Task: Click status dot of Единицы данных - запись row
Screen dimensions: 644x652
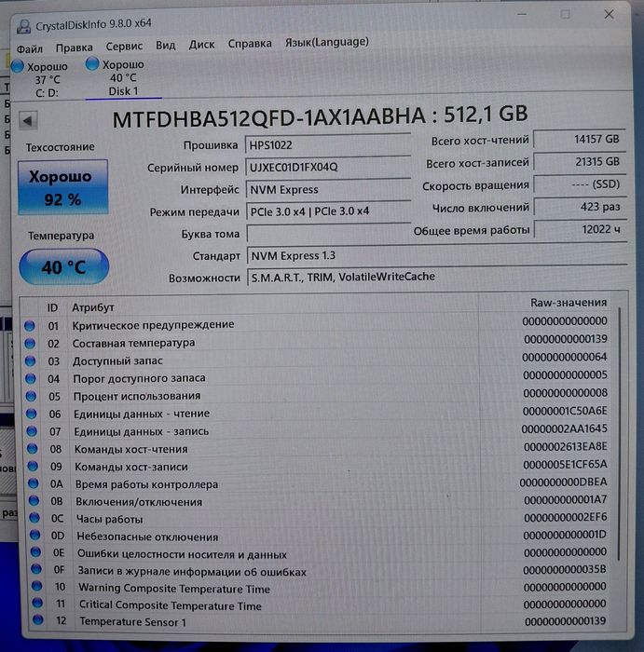Action: (x=32, y=431)
